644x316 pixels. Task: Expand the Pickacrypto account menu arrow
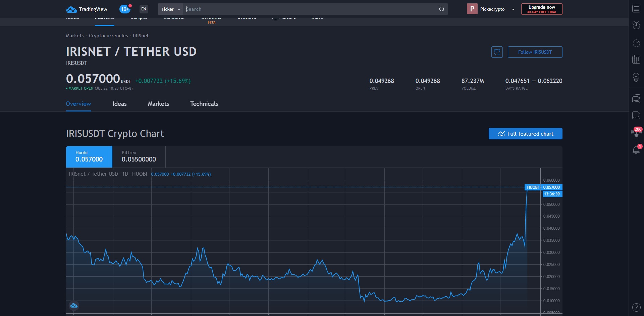coord(513,9)
